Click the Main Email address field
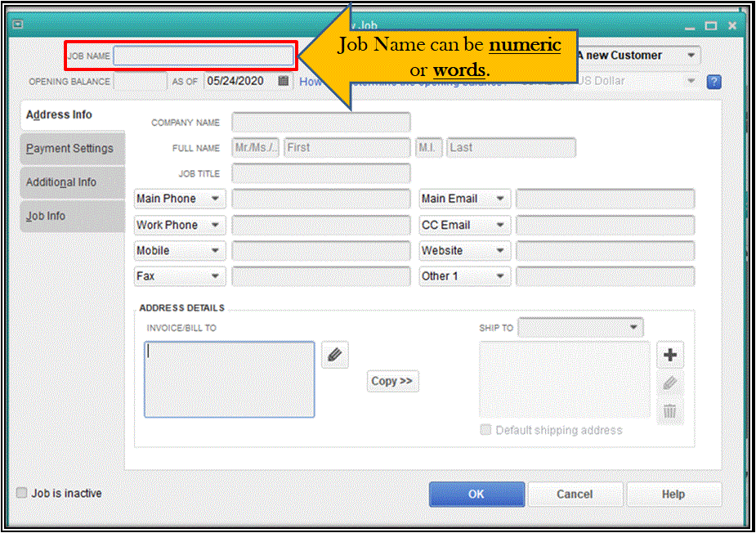756x533 pixels. (x=605, y=199)
